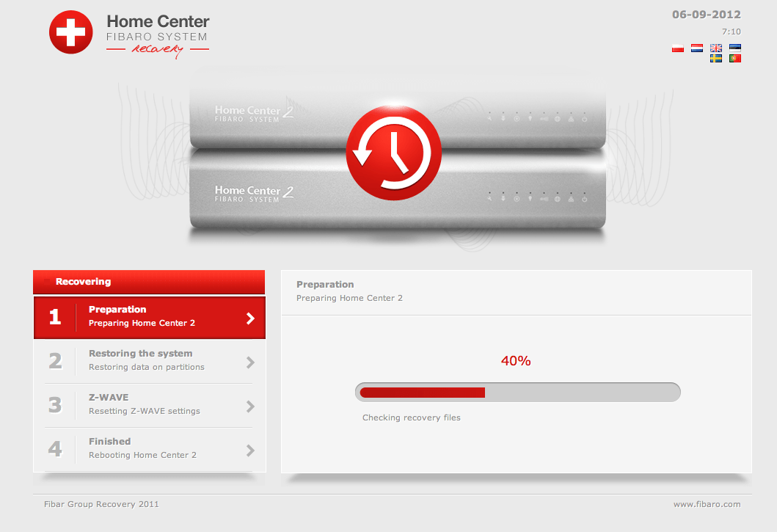777x532 pixels.
Task: Switch language with the Polish flag
Action: coord(677,48)
